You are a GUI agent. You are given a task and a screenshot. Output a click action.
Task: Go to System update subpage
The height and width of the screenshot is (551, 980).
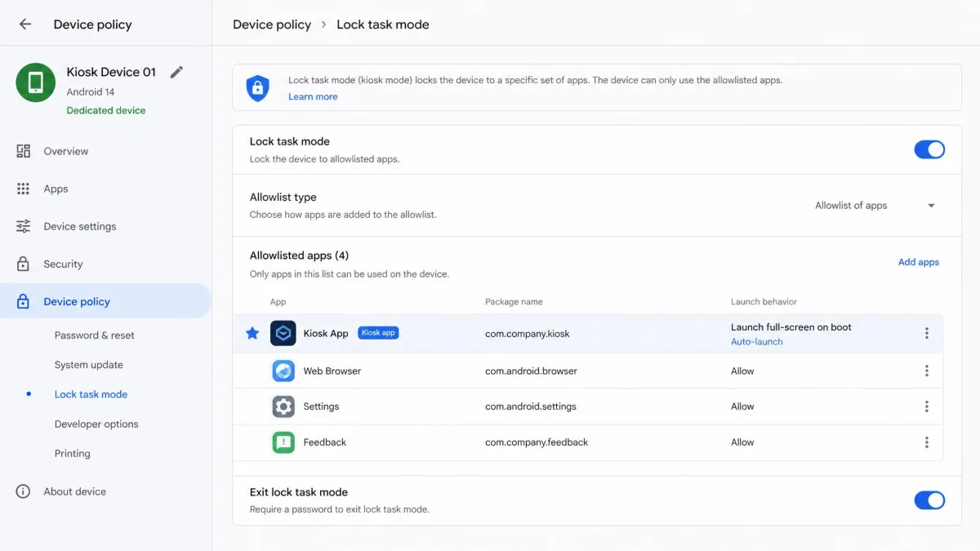tap(89, 365)
